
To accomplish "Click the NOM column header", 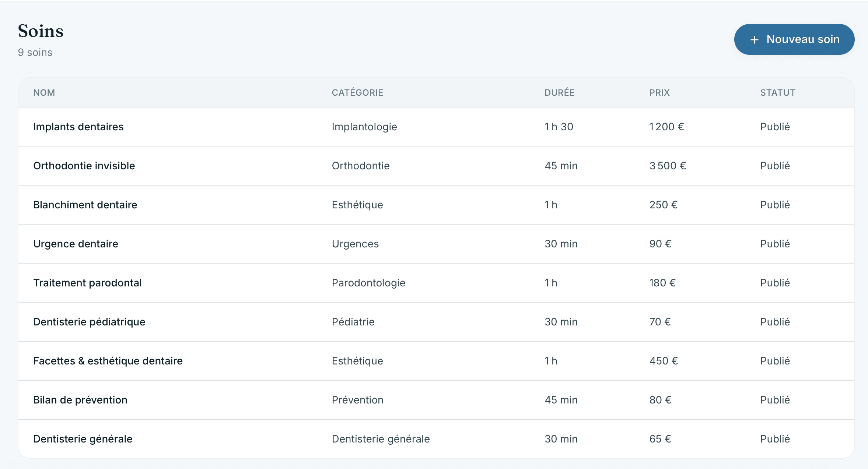I will pos(44,92).
